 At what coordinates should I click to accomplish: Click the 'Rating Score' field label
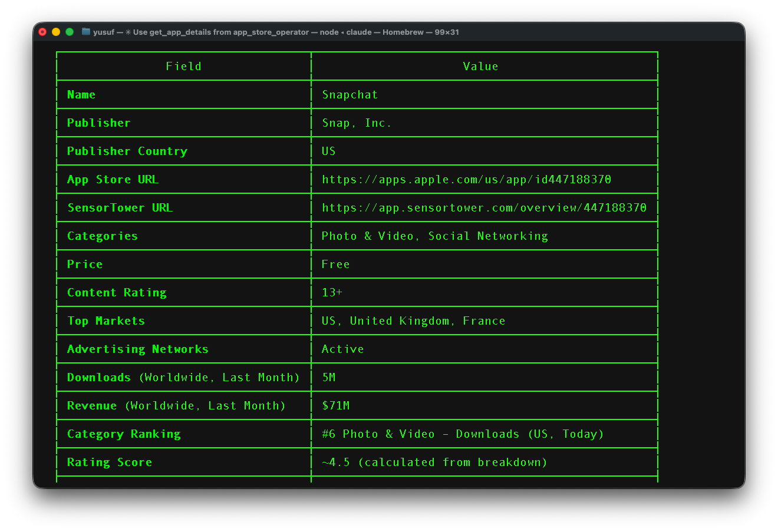110,462
